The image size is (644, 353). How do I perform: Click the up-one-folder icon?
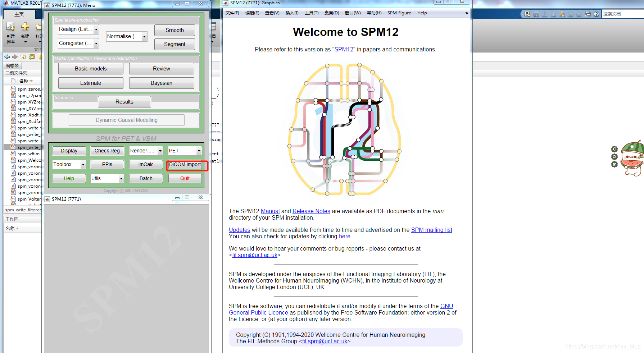coord(23,57)
